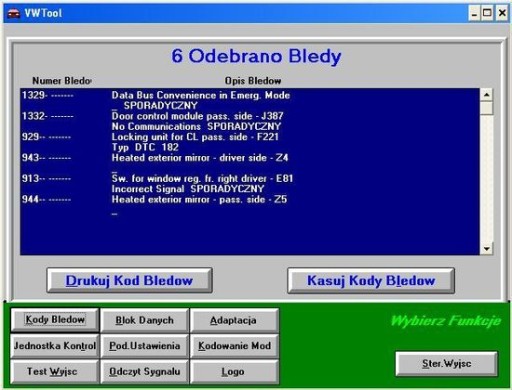Click the scroll up arrow of error list
The image size is (512, 390).
[487, 95]
